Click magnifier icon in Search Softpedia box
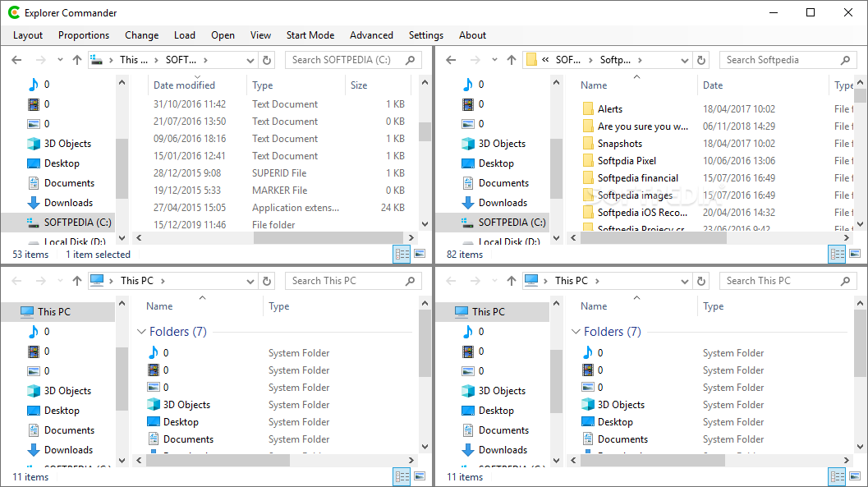 click(845, 60)
